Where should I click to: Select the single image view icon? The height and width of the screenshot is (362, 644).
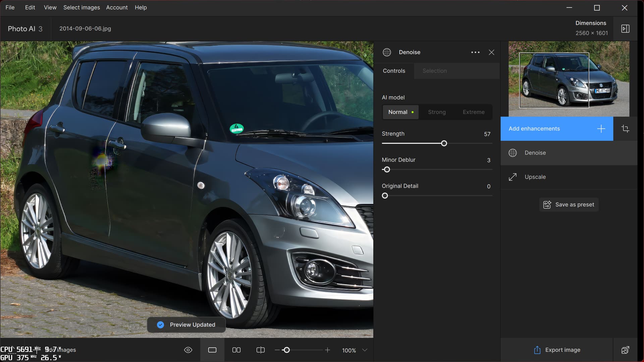[212, 350]
